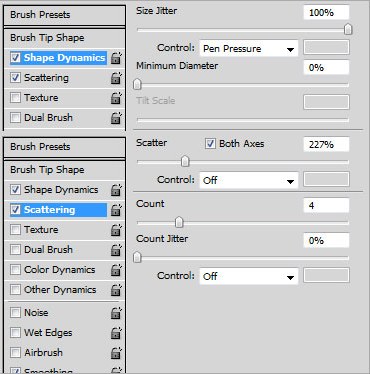
Task: Open the lower Brush Presets section
Action: click(x=64, y=147)
